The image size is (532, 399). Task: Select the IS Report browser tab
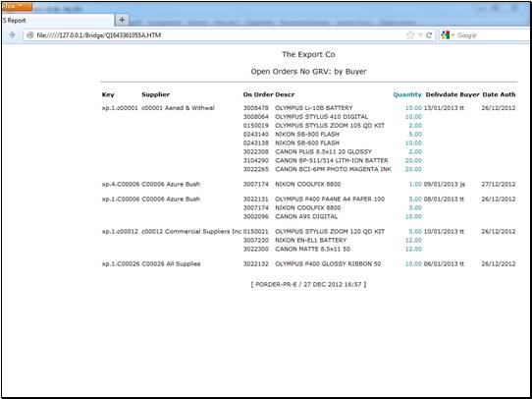coord(58,21)
